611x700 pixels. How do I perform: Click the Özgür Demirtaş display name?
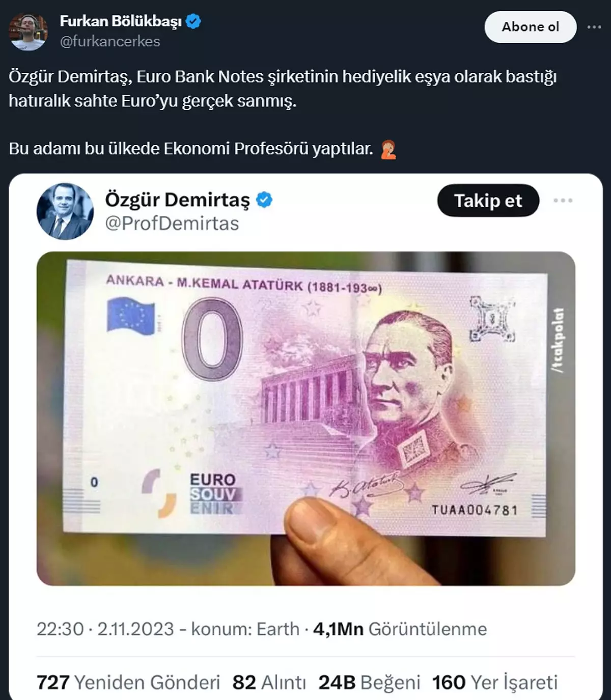pos(178,200)
